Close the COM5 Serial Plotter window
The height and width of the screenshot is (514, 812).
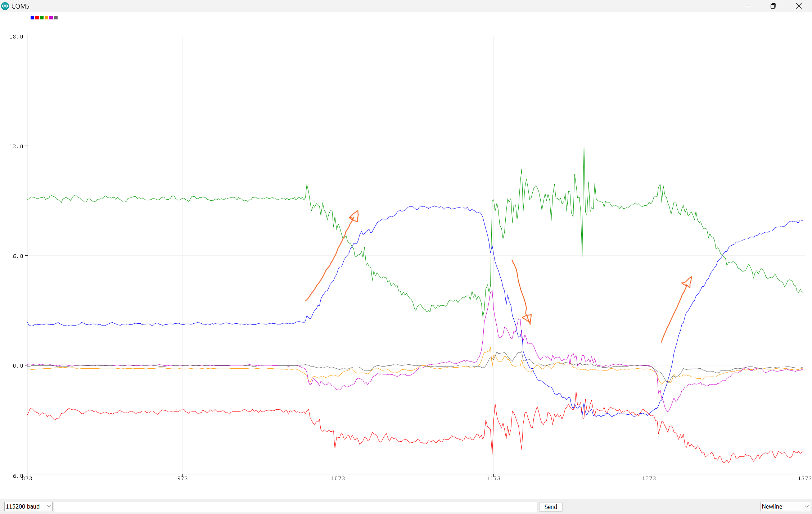coord(799,6)
